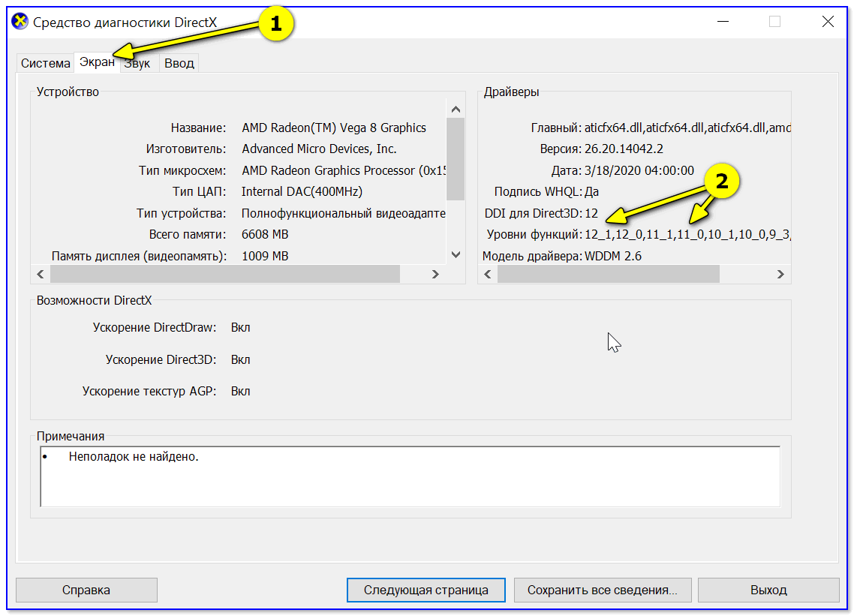The image size is (854, 616).
Task: Click scroll-right arrow in Драйверы panel
Action: [x=781, y=275]
